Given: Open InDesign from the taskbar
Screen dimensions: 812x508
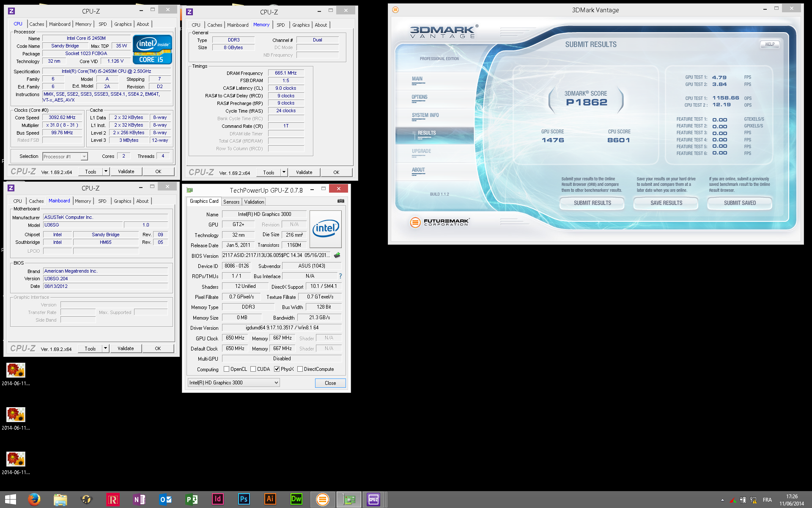Looking at the screenshot, I should click(218, 499).
